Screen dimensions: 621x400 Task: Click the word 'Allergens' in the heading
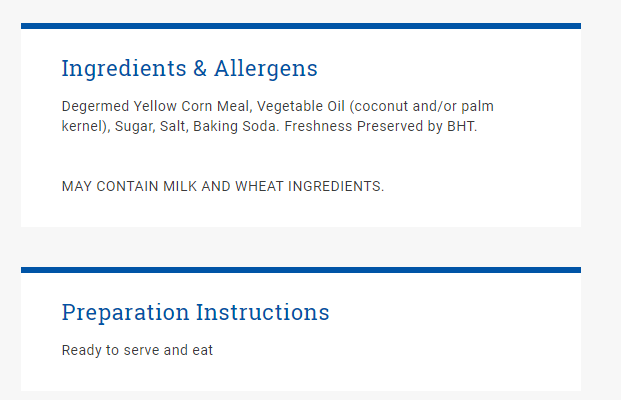(x=266, y=69)
